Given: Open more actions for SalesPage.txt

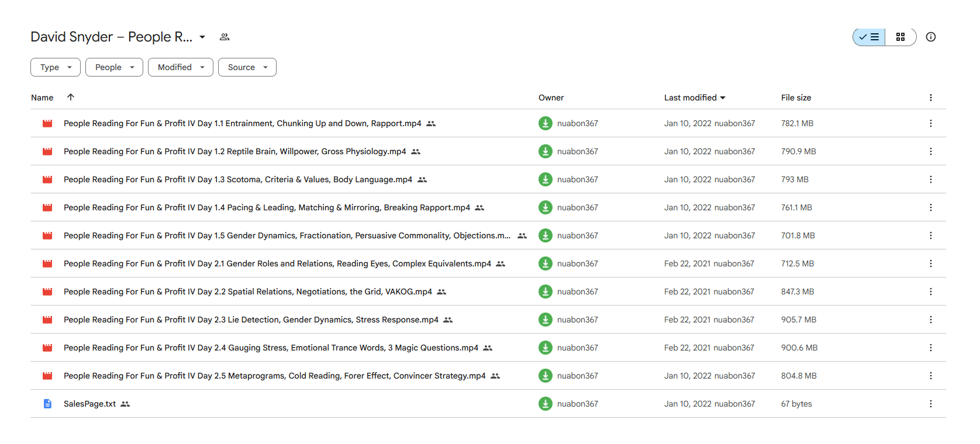Looking at the screenshot, I should pyautogui.click(x=931, y=404).
